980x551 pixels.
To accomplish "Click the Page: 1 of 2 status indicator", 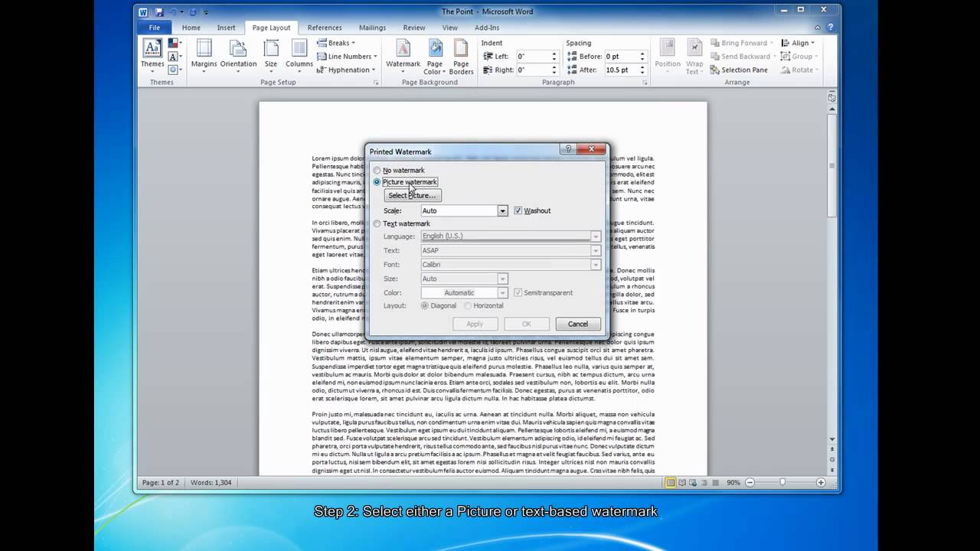I will [x=160, y=483].
